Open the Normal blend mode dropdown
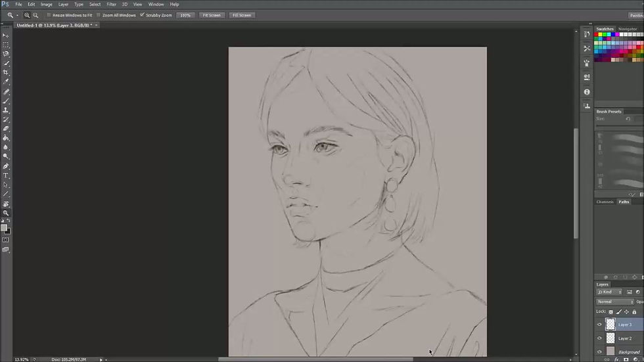 [615, 302]
